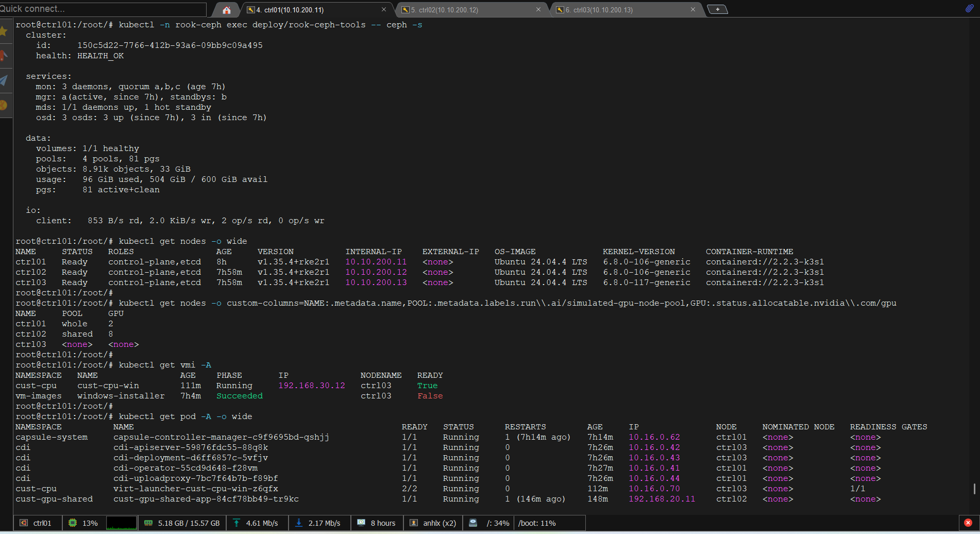Click the green True ready value
Screen dimensions: 980x534
(428, 386)
